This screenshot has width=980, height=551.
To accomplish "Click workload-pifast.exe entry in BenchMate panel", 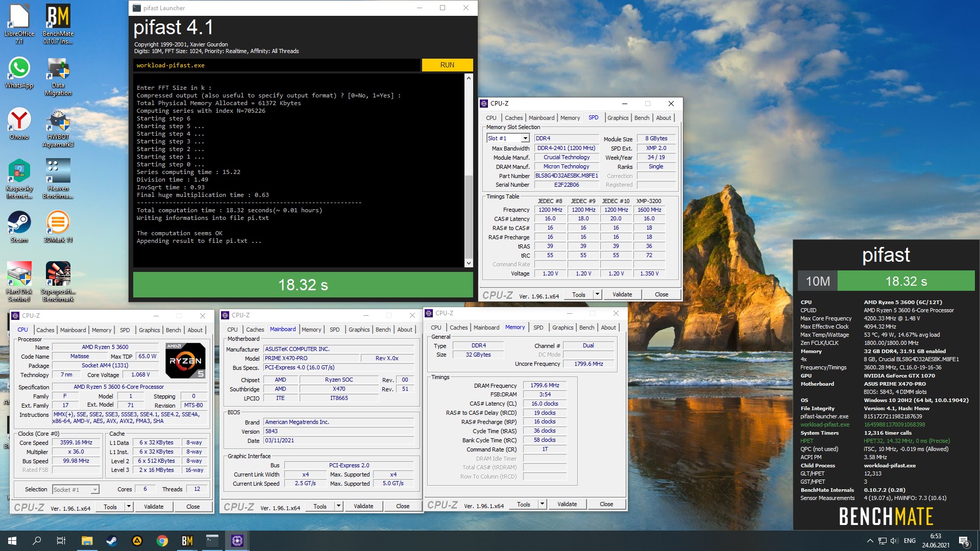I will (x=825, y=424).
